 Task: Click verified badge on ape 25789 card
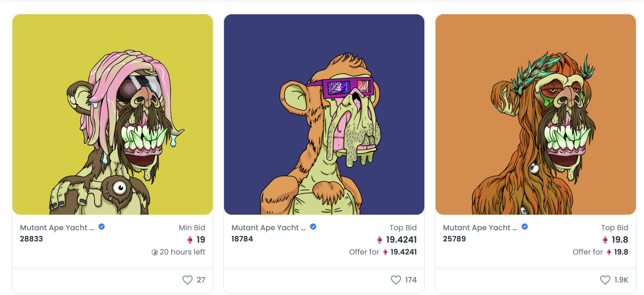point(525,227)
